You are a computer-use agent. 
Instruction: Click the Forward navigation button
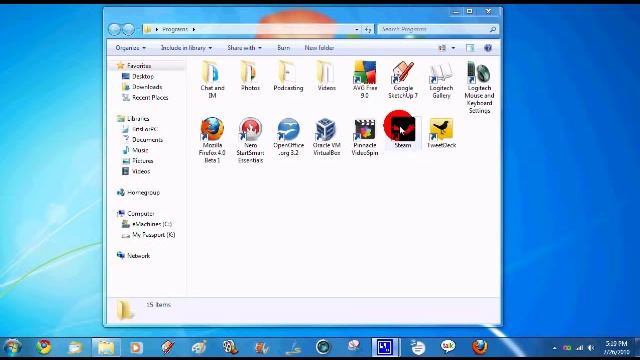coord(129,29)
